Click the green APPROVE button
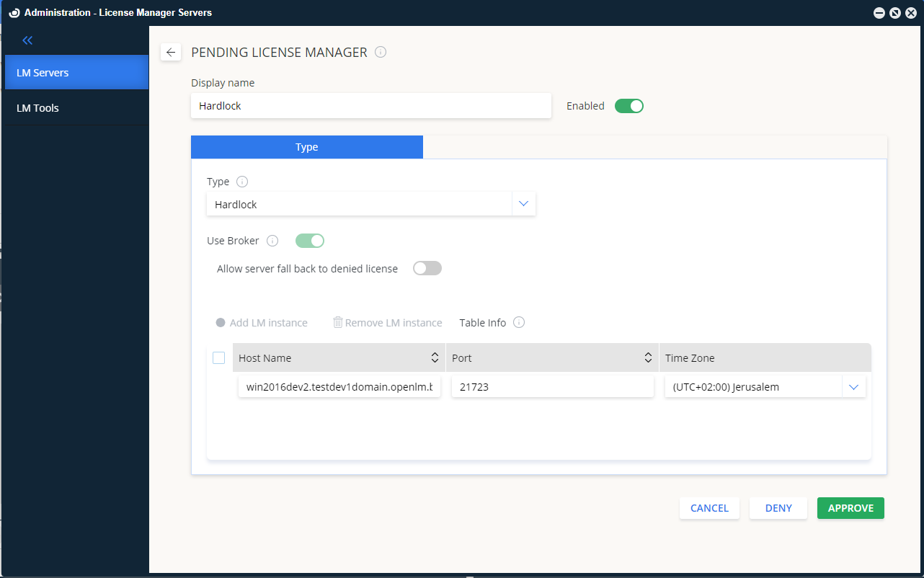This screenshot has height=578, width=924. click(850, 508)
